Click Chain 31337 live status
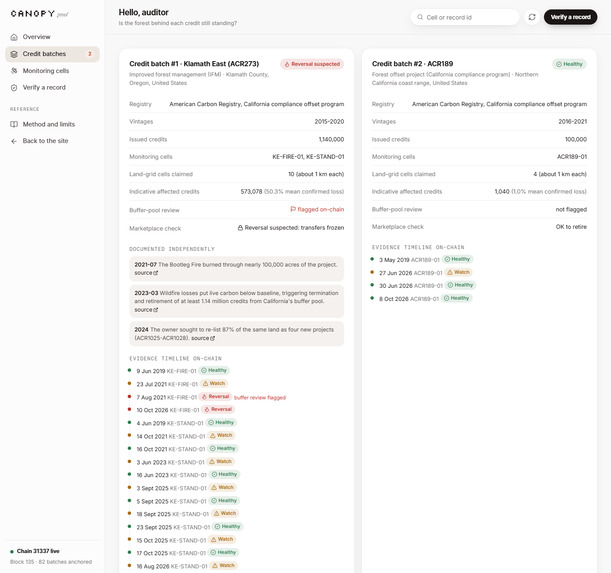Image resolution: width=611 pixels, height=573 pixels. pyautogui.click(x=38, y=551)
